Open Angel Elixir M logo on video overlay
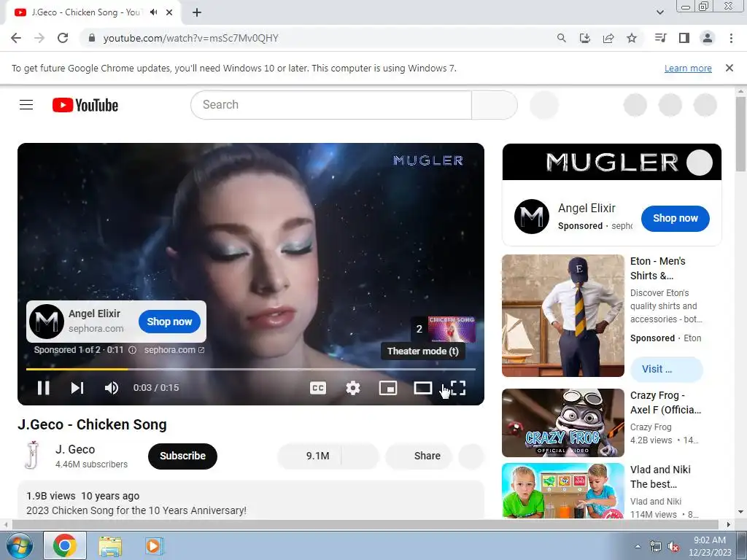747x560 pixels. pos(47,322)
